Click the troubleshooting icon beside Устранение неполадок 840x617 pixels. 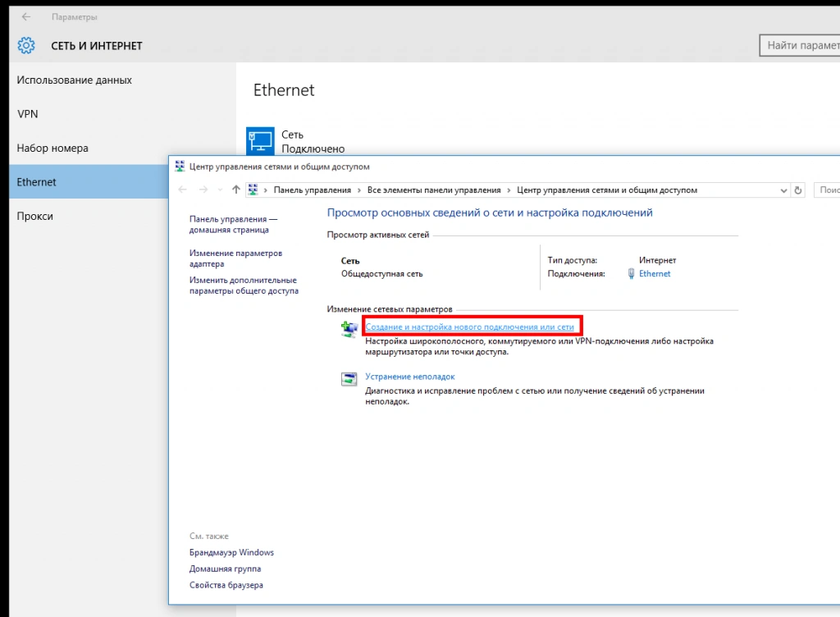coord(349,378)
